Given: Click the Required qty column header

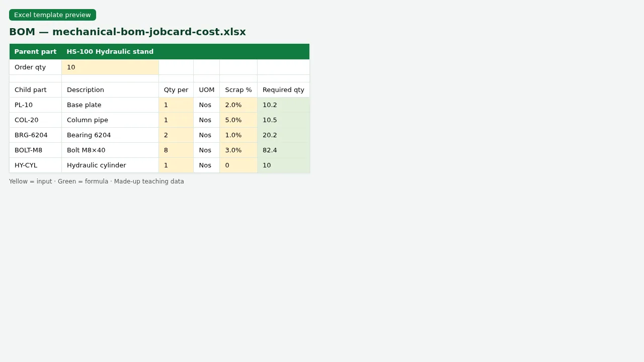Looking at the screenshot, I should pyautogui.click(x=283, y=90).
